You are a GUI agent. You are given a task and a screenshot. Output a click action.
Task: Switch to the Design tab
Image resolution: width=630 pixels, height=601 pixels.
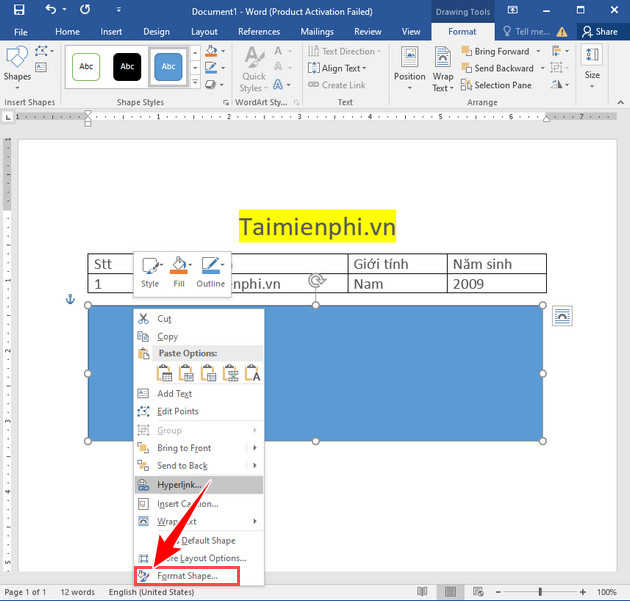click(x=156, y=32)
